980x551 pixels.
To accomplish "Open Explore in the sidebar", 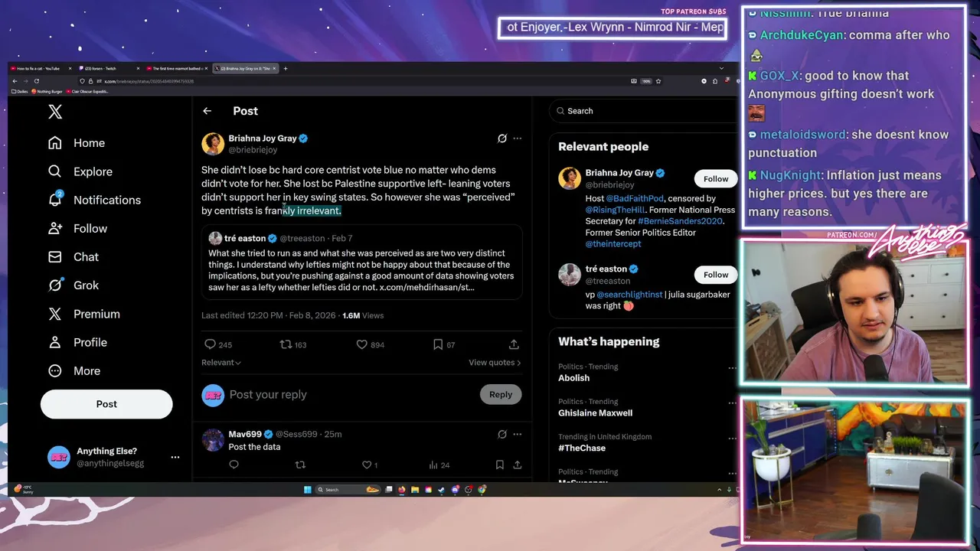I will tap(80, 171).
